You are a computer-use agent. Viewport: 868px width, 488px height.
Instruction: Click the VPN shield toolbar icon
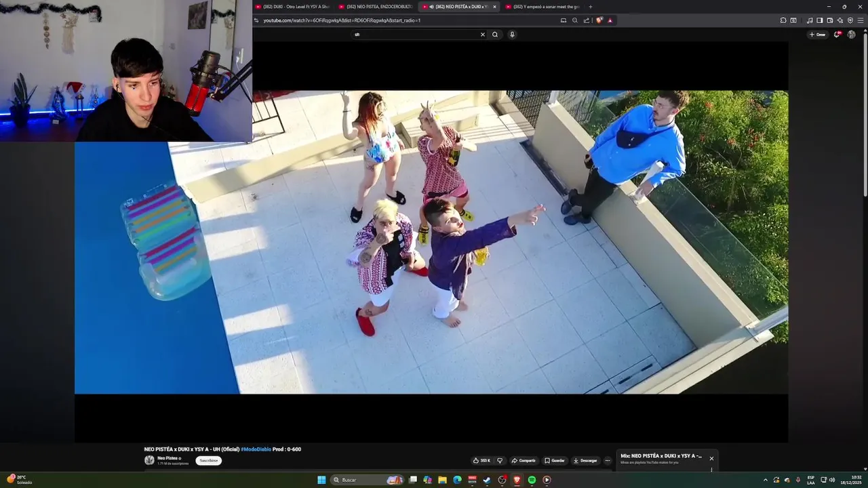[x=850, y=20]
